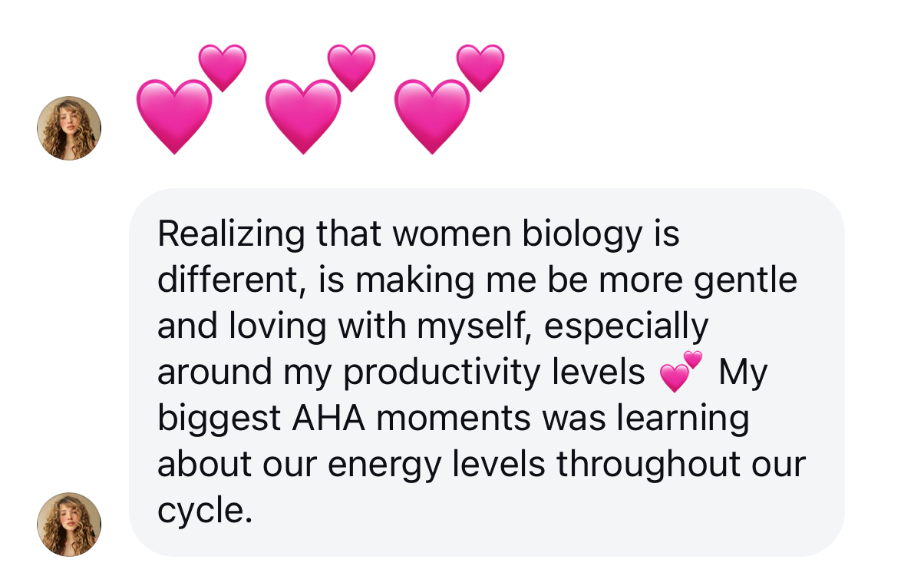Click the word "AHA" in the message
Screen dimensions: 924x573
[x=332, y=419]
